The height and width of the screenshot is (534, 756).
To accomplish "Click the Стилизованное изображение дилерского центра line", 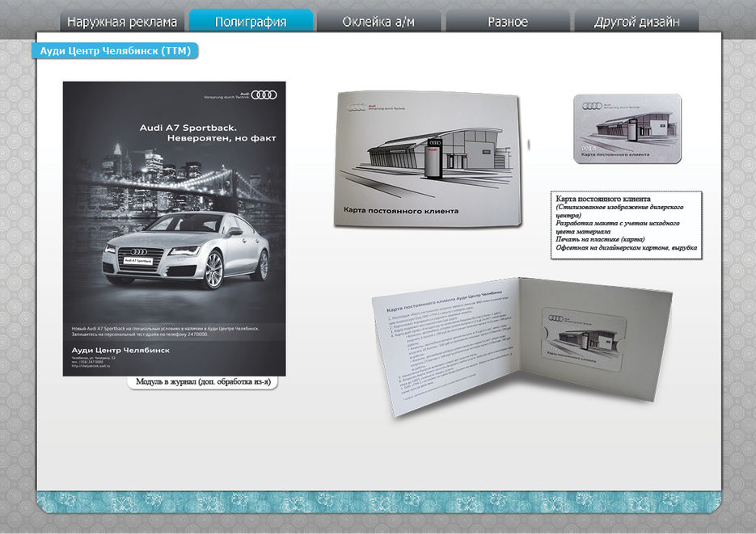I will click(x=619, y=211).
